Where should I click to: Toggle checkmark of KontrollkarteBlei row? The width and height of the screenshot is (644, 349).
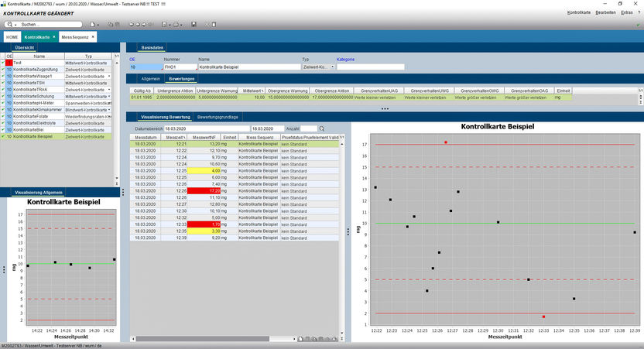(x=3, y=130)
